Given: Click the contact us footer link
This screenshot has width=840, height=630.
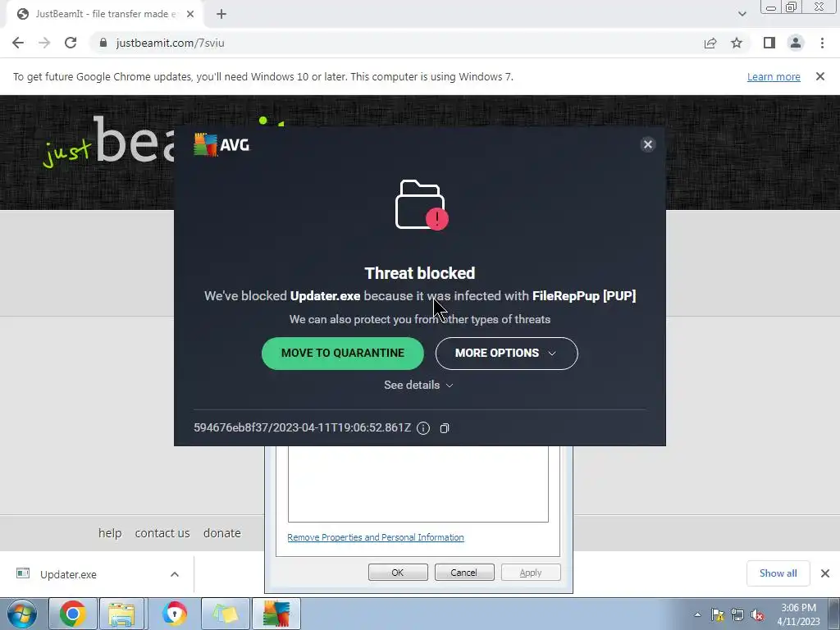Looking at the screenshot, I should click(162, 533).
